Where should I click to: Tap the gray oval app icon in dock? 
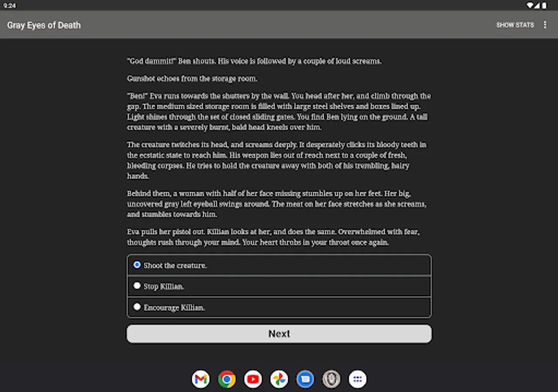[x=331, y=379]
